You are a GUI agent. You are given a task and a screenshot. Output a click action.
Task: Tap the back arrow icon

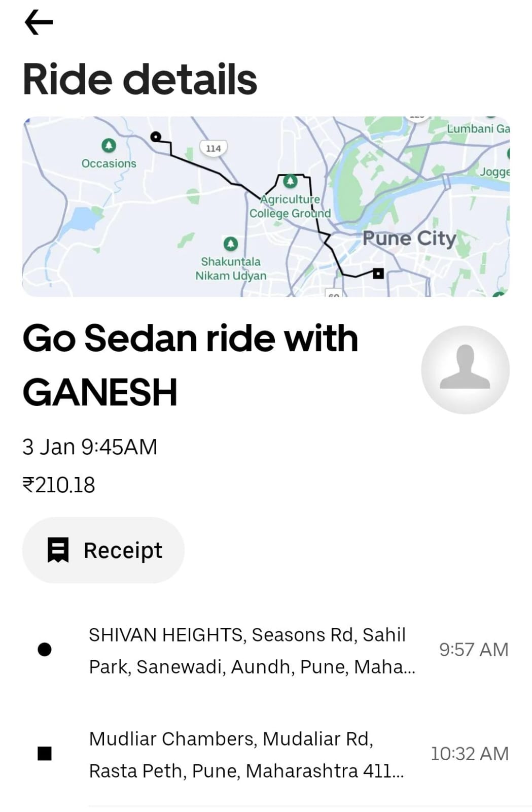coord(39,22)
